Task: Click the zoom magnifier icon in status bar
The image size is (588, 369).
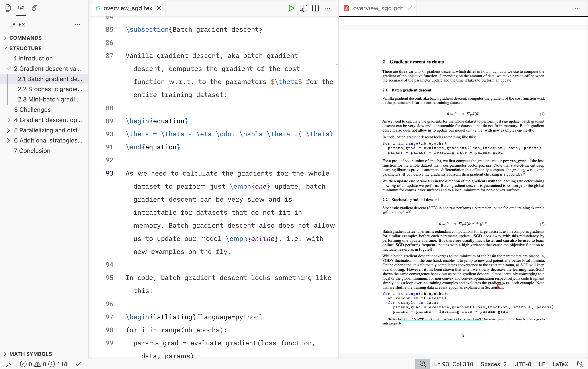Action: click(x=423, y=364)
